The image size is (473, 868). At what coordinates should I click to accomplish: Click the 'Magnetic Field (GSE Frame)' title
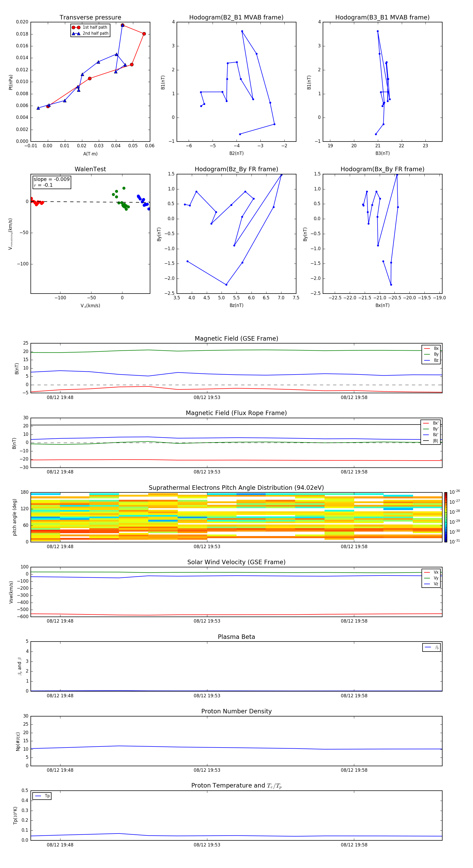[x=236, y=339]
